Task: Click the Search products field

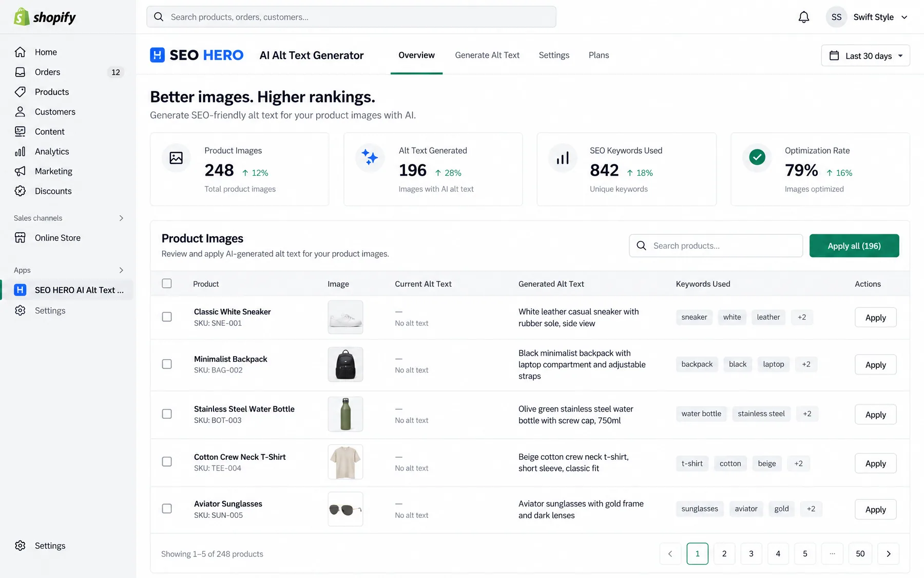Action: 716,246
